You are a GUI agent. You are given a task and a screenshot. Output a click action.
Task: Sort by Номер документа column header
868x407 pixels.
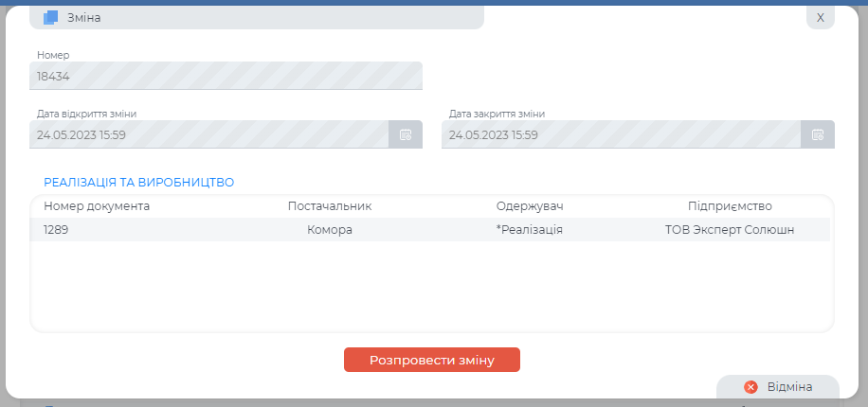[97, 205]
